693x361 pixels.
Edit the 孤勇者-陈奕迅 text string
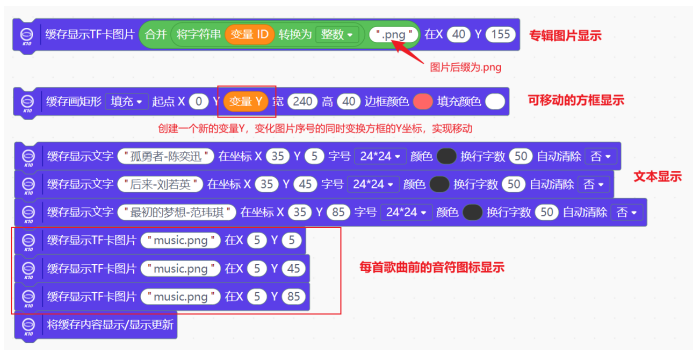click(x=166, y=156)
